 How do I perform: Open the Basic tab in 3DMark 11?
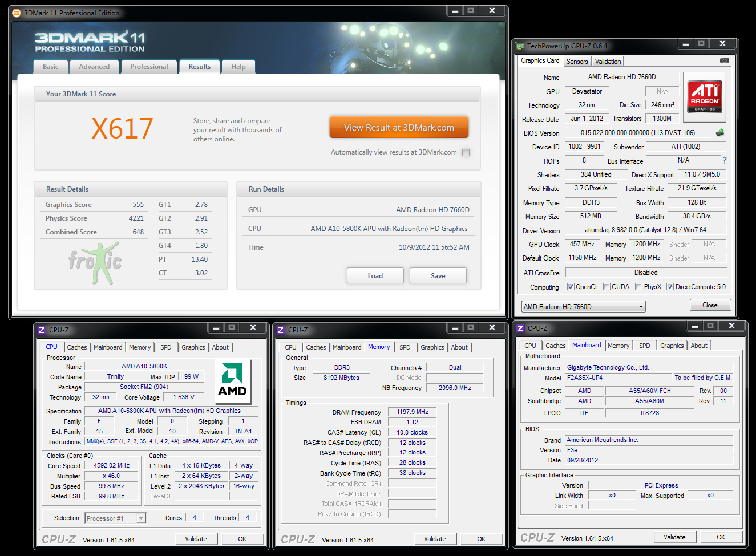pyautogui.click(x=50, y=67)
